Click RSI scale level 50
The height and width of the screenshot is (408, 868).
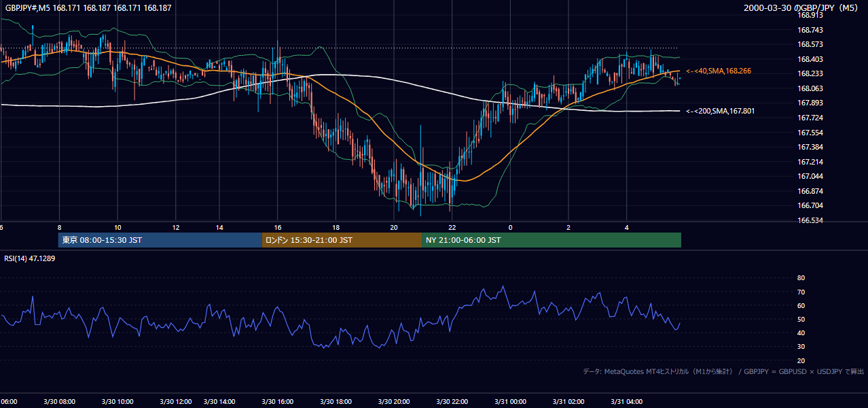[801, 319]
